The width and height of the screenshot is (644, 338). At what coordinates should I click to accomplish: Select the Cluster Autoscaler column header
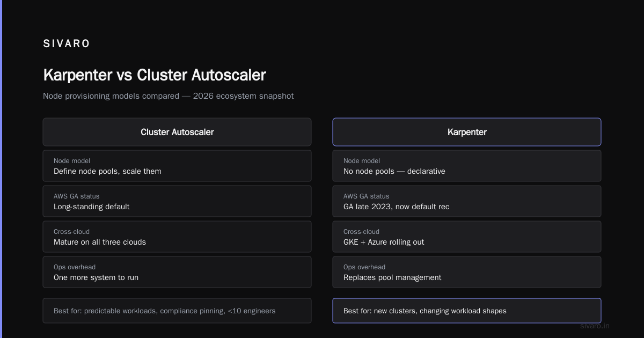[x=177, y=132]
